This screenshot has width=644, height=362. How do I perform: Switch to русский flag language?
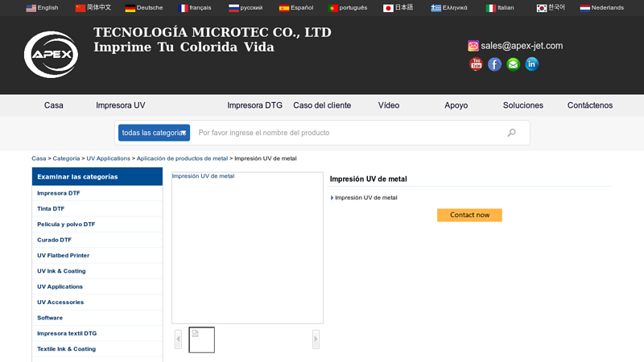pos(246,8)
